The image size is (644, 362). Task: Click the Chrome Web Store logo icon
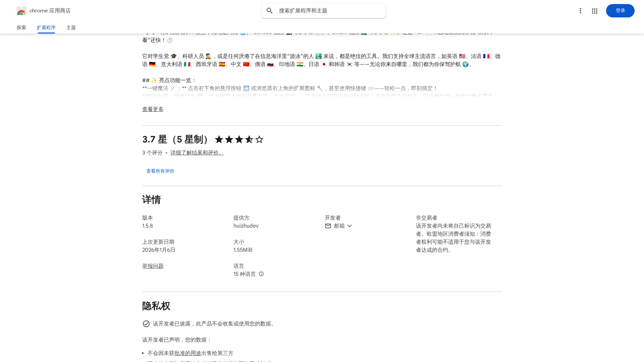coord(21,11)
